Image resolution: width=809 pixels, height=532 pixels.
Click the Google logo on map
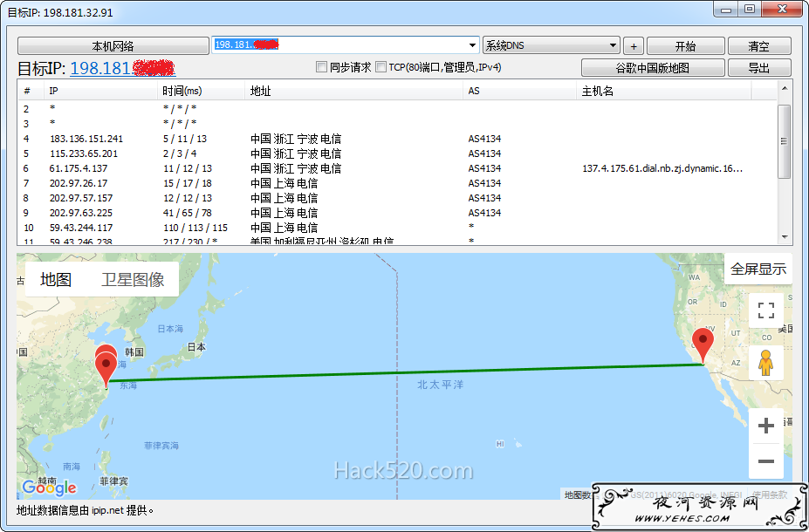[49, 487]
